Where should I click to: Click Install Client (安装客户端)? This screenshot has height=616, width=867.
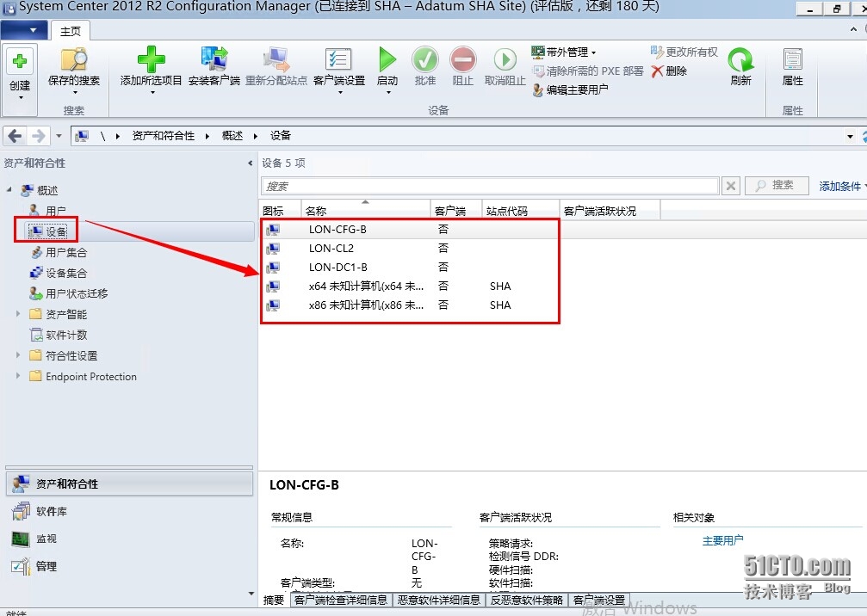214,67
